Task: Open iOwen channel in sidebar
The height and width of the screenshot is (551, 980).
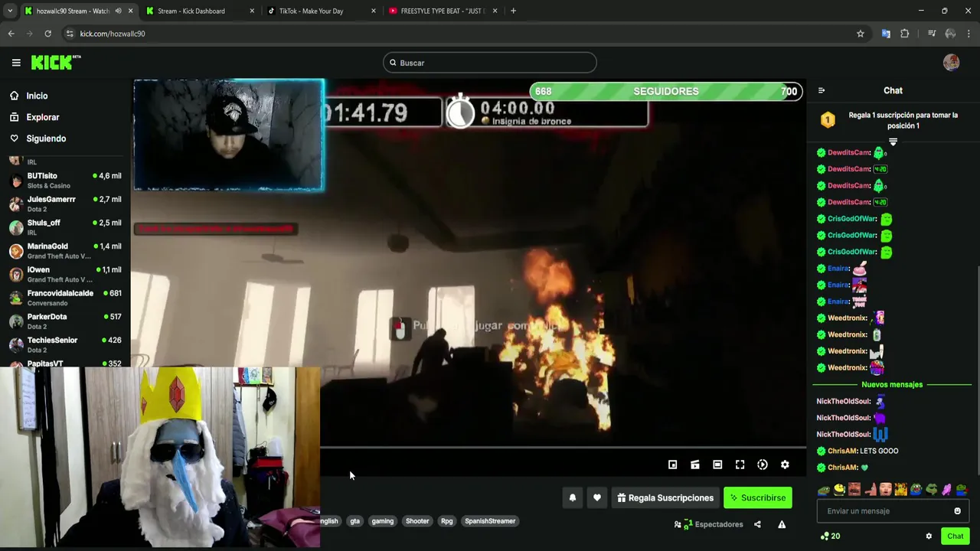Action: click(x=65, y=275)
